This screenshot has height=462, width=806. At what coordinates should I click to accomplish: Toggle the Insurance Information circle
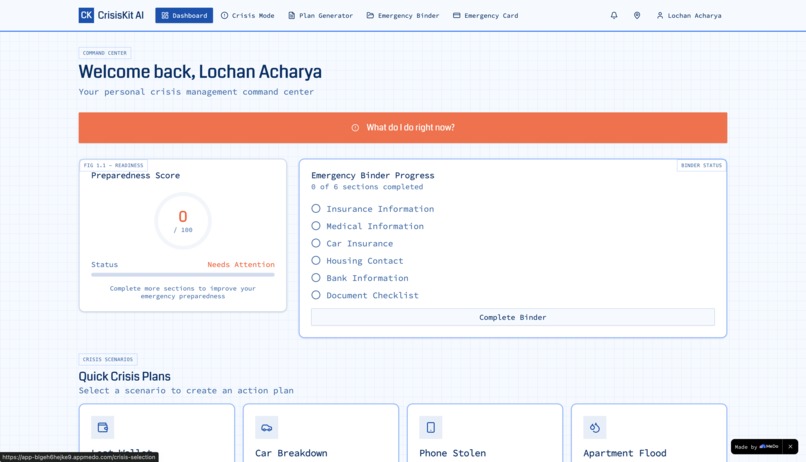316,209
